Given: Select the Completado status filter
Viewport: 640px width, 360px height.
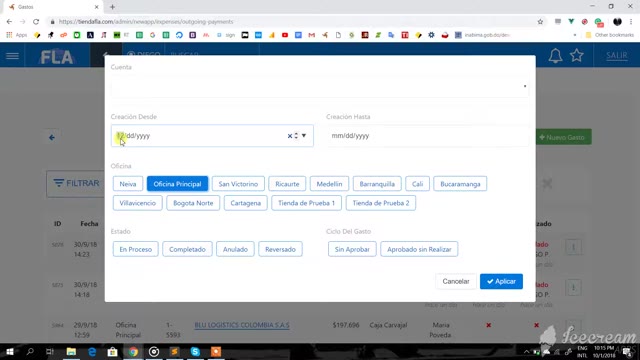Looking at the screenshot, I should pos(187,249).
